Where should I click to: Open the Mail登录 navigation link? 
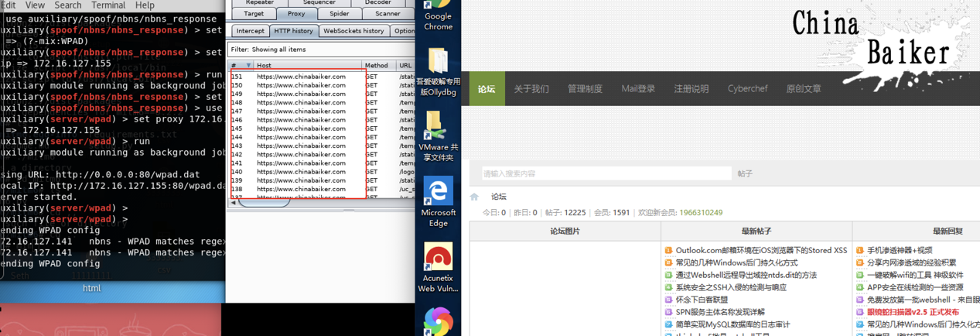click(638, 89)
